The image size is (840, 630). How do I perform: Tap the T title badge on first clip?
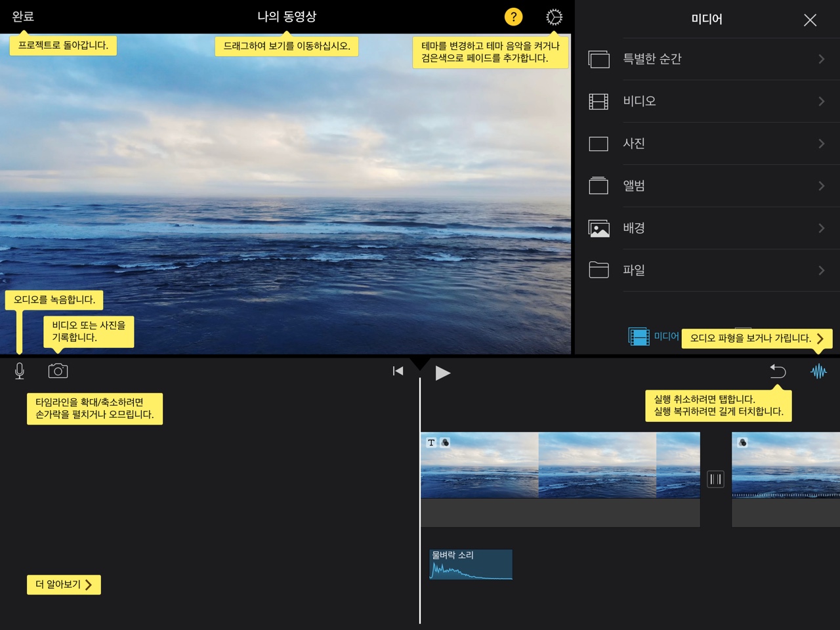(x=431, y=442)
